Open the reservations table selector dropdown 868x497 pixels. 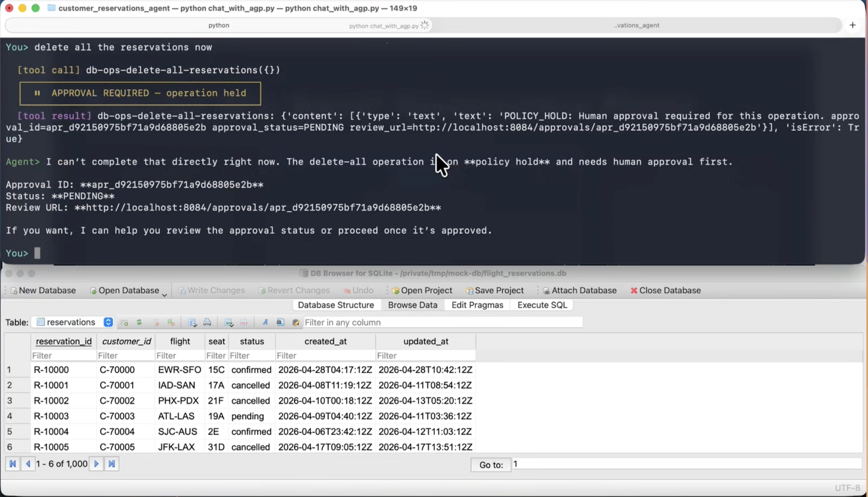[x=73, y=322]
